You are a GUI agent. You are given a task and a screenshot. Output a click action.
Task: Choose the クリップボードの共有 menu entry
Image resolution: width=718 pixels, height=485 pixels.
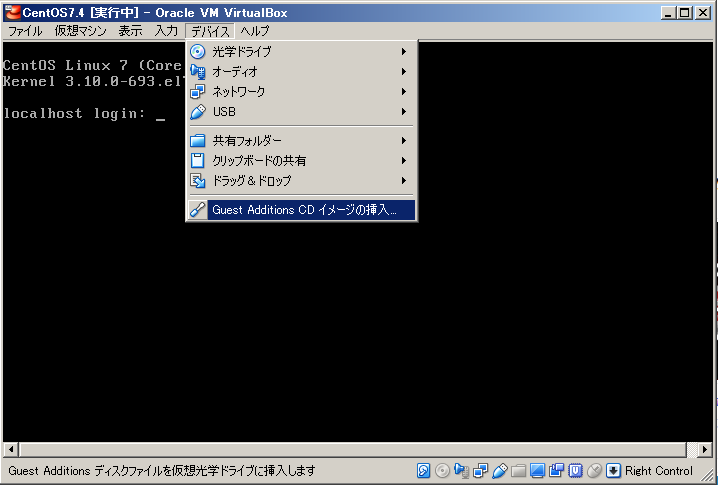[302, 160]
